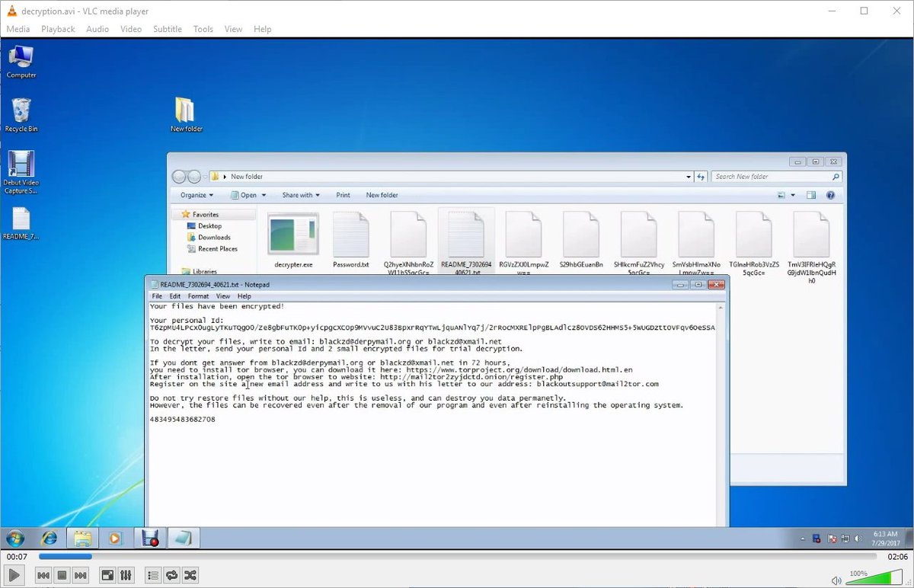Select Libraries in the navigation pane
Screen dimensions: 914x588
coord(204,271)
